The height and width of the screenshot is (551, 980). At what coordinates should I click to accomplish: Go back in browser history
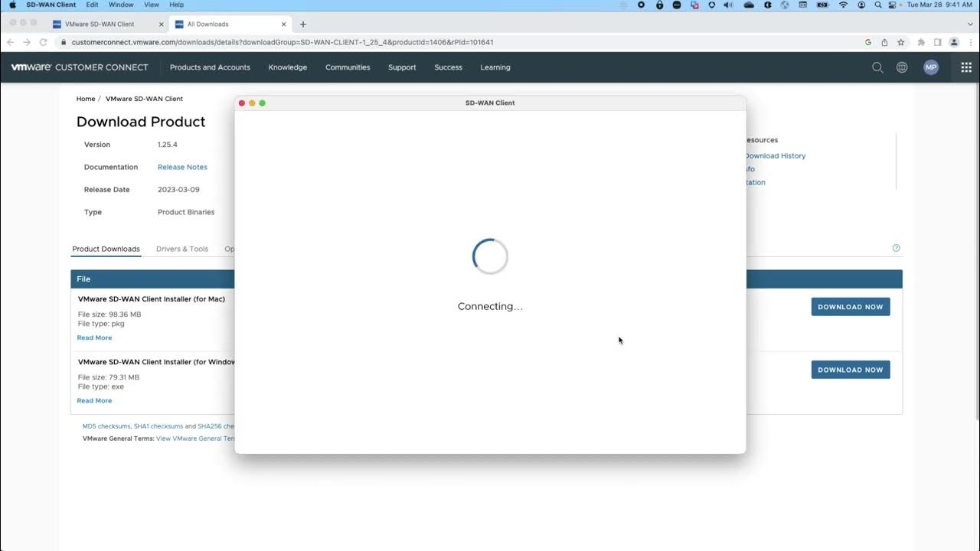pyautogui.click(x=11, y=42)
